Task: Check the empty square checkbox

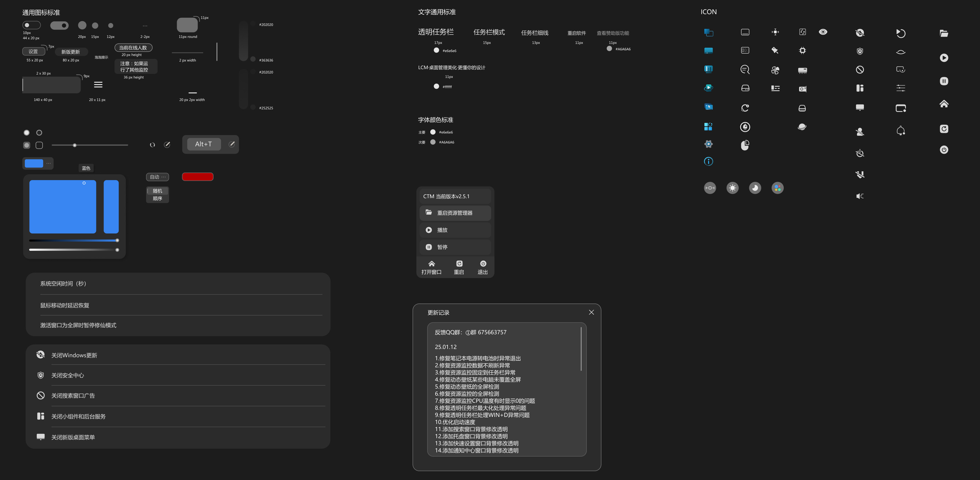Action: pyautogui.click(x=39, y=145)
